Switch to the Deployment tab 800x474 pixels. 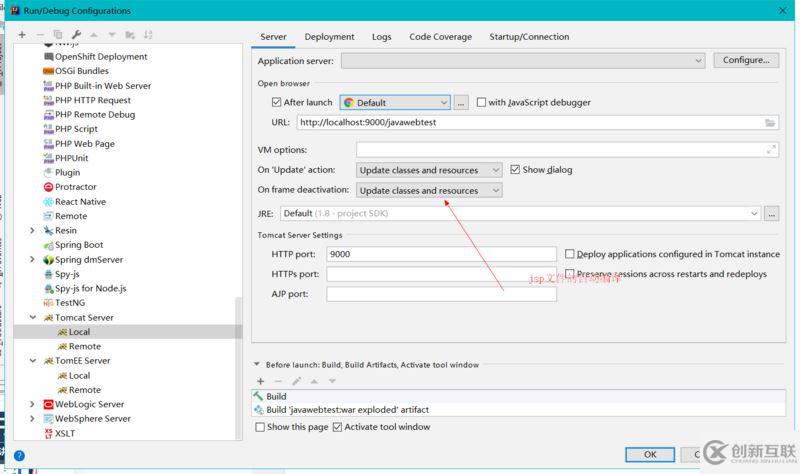tap(329, 37)
